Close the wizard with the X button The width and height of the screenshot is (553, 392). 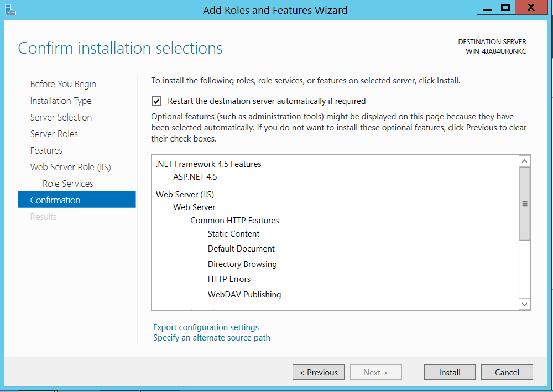[531, 8]
